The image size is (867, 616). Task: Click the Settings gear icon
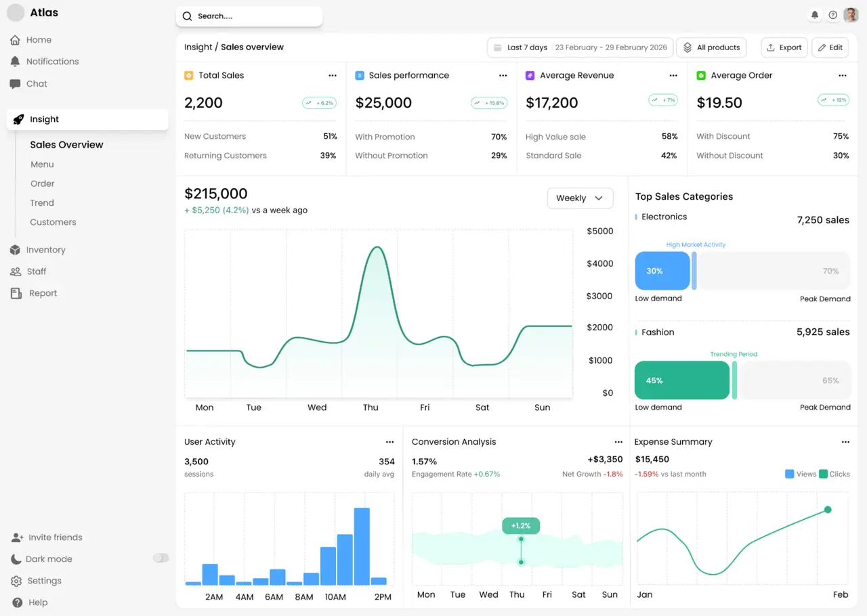click(x=16, y=581)
